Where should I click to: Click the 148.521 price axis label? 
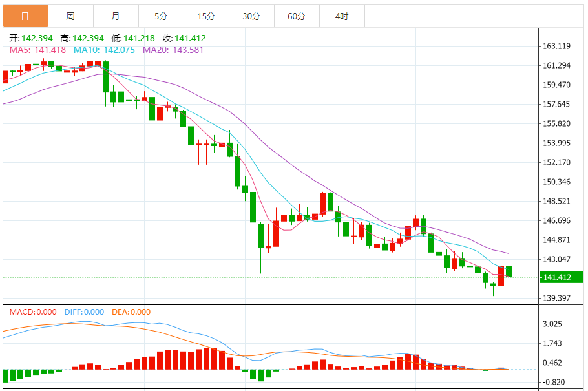556,201
